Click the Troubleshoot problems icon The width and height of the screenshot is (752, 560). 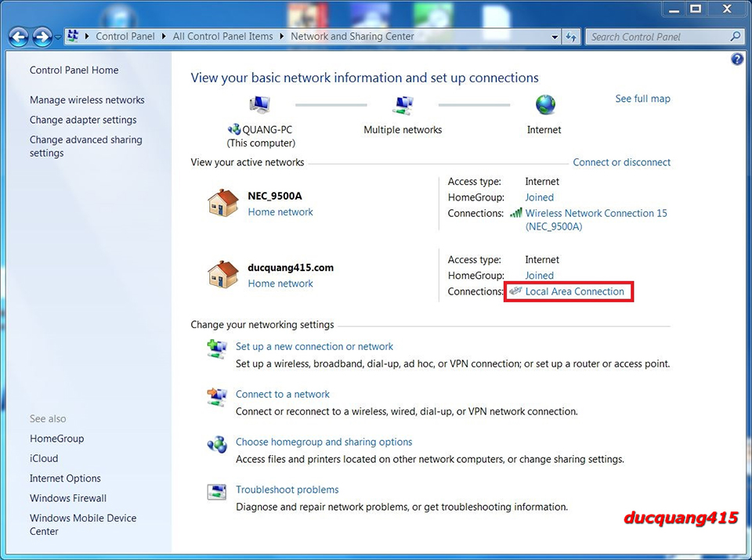pyautogui.click(x=217, y=492)
